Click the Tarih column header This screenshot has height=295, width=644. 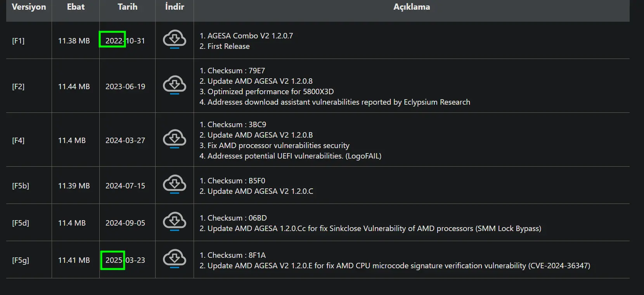click(x=128, y=7)
